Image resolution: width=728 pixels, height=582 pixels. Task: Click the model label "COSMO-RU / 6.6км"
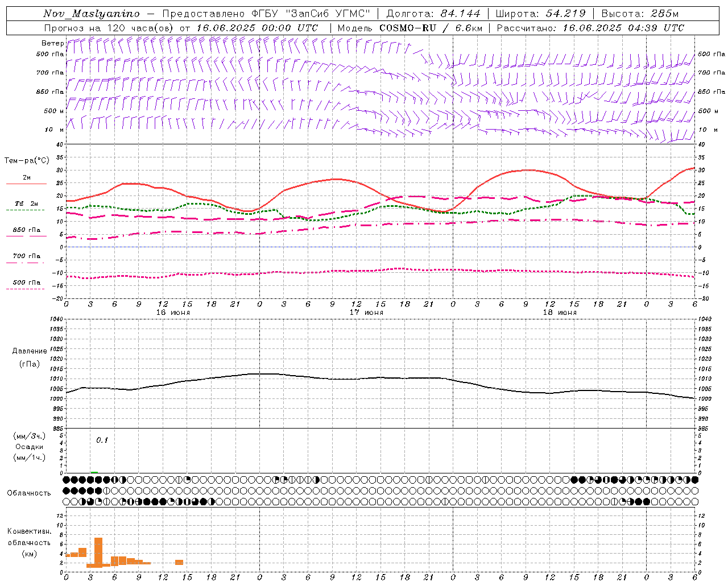click(431, 28)
